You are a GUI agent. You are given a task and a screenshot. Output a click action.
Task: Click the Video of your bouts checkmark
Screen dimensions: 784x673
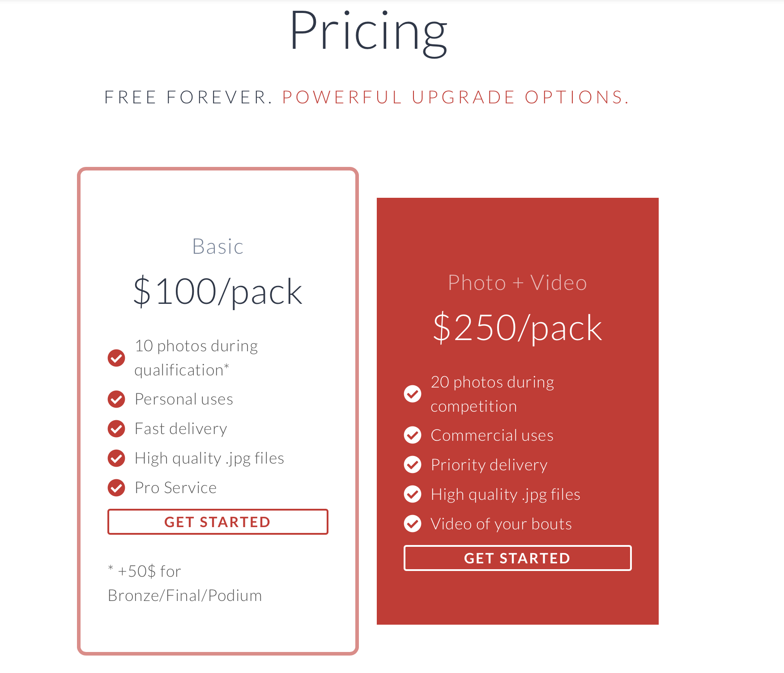point(413,524)
